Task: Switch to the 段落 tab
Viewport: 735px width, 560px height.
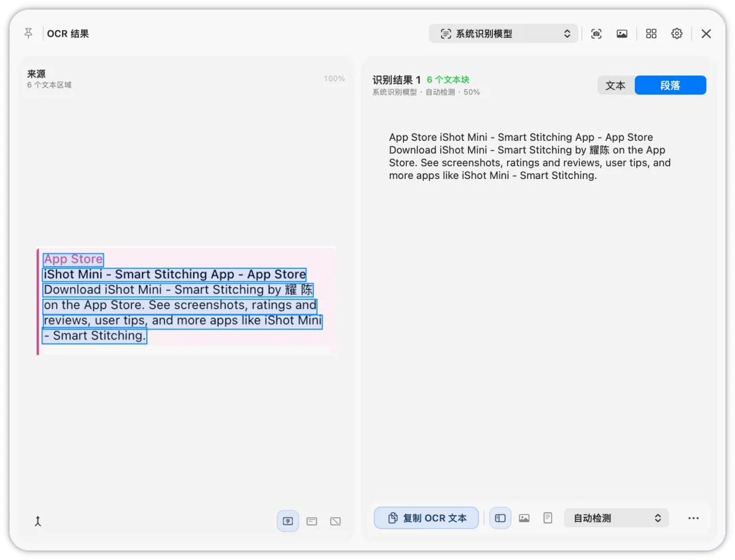Action: pos(670,85)
